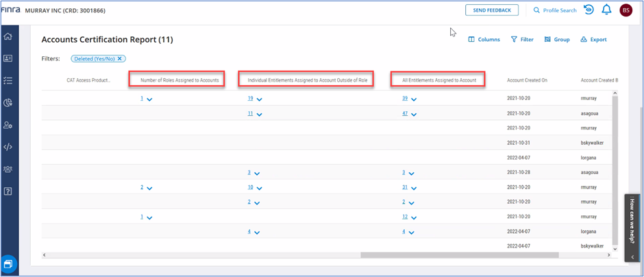
Task: Open the BS user avatar menu
Action: click(626, 10)
